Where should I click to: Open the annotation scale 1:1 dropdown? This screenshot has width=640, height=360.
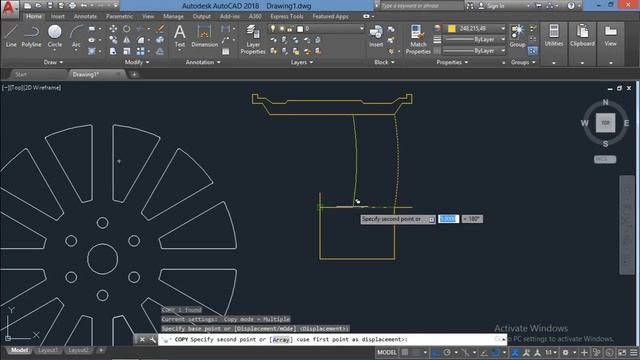point(551,352)
